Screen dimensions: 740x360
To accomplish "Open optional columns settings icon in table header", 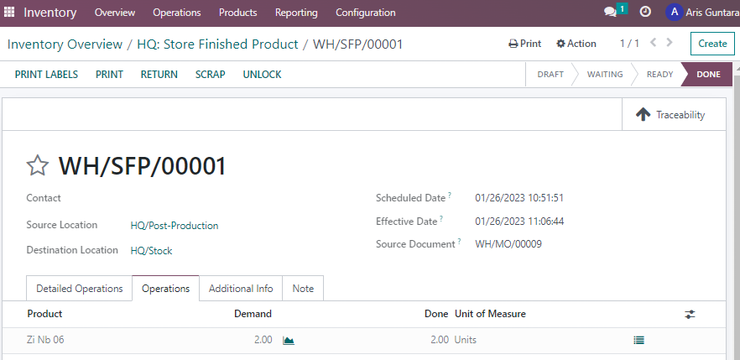I will pyautogui.click(x=690, y=314).
